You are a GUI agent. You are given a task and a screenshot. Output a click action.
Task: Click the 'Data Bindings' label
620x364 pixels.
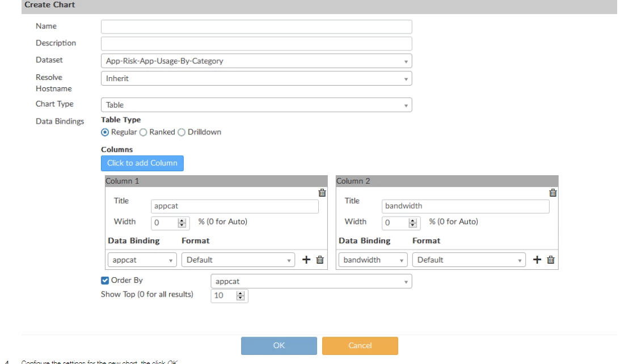click(60, 121)
